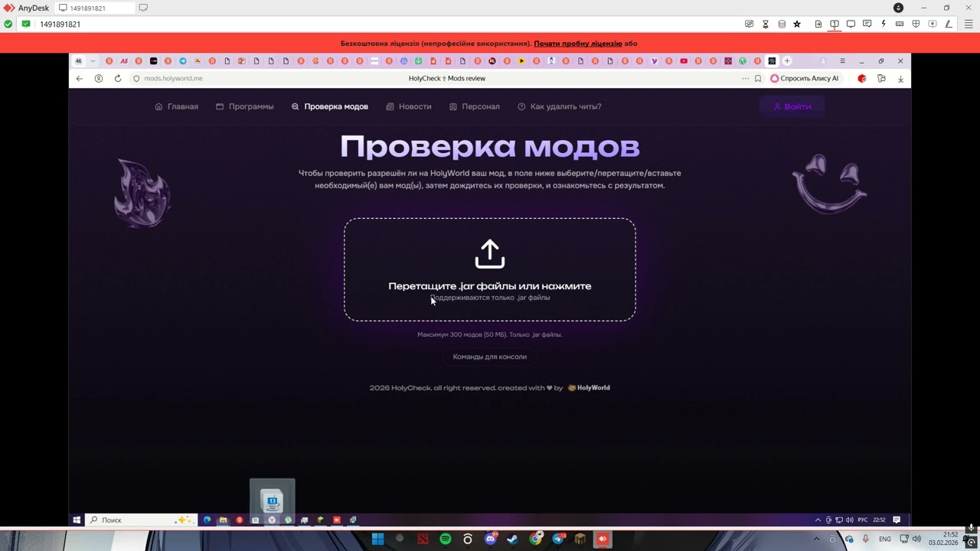This screenshot has height=551, width=980.
Task: Click the AnyDesk file transfer icon
Action: [818, 24]
